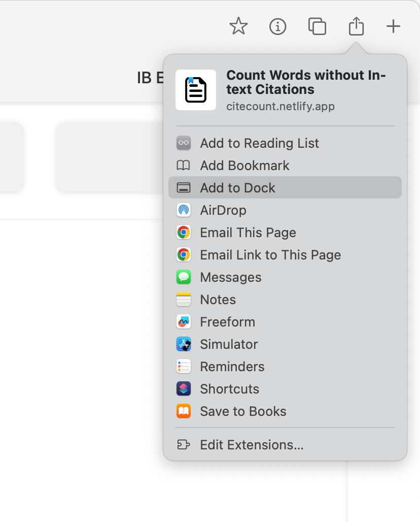Open a new tab with plus icon
420x522 pixels.
[393, 26]
